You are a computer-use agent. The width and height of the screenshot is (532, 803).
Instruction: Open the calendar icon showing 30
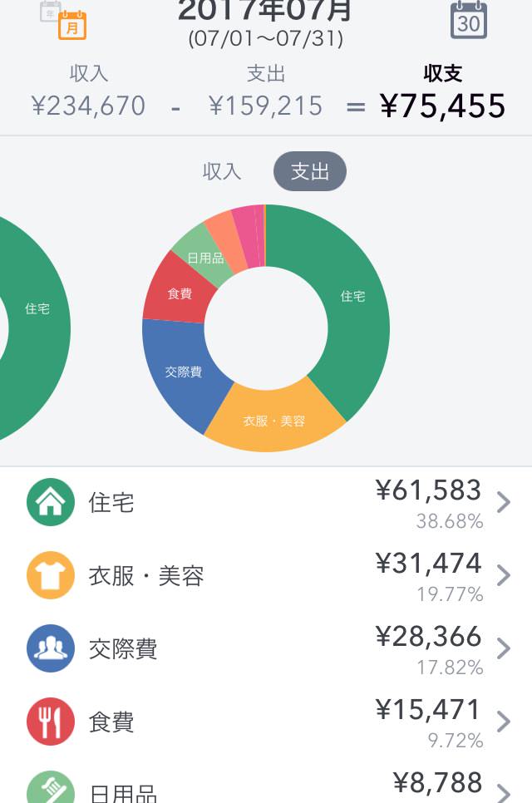coord(469,20)
